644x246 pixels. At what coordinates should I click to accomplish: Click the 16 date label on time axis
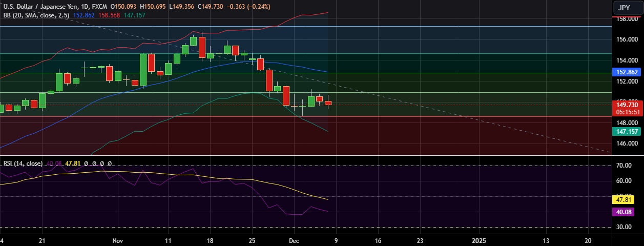[378, 240]
